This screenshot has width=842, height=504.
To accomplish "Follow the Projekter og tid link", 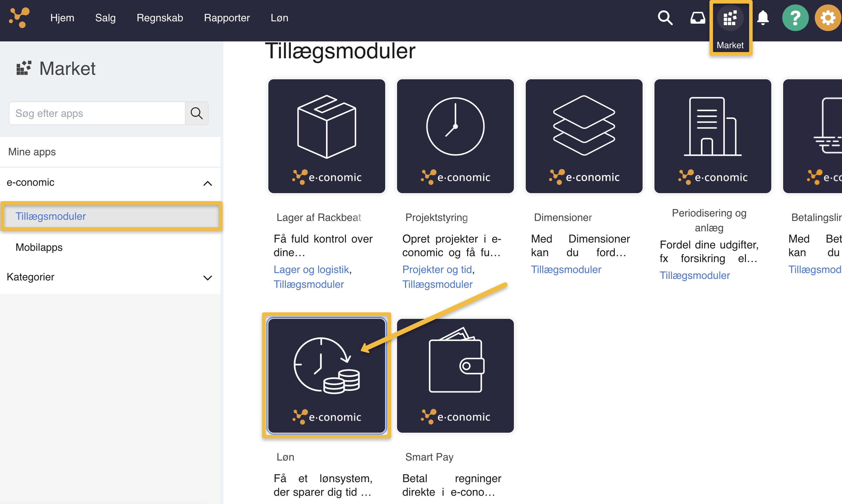I will point(437,269).
